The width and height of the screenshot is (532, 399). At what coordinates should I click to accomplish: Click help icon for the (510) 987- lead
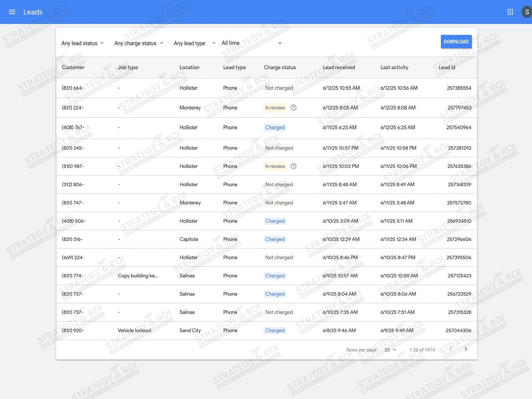293,166
